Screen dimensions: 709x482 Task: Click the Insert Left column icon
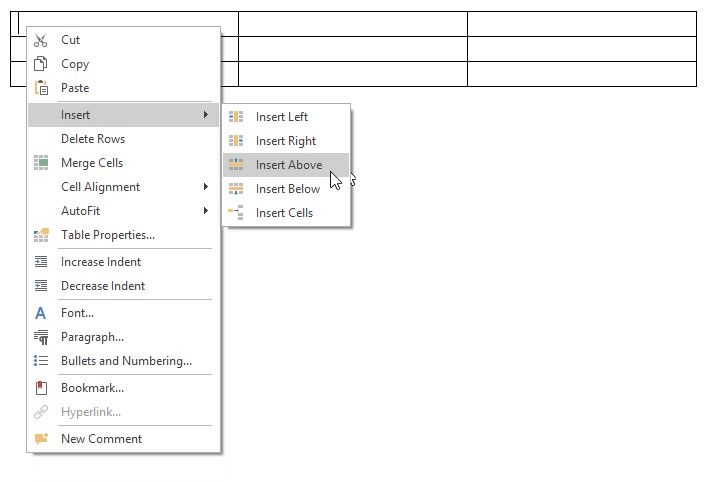pyautogui.click(x=236, y=117)
